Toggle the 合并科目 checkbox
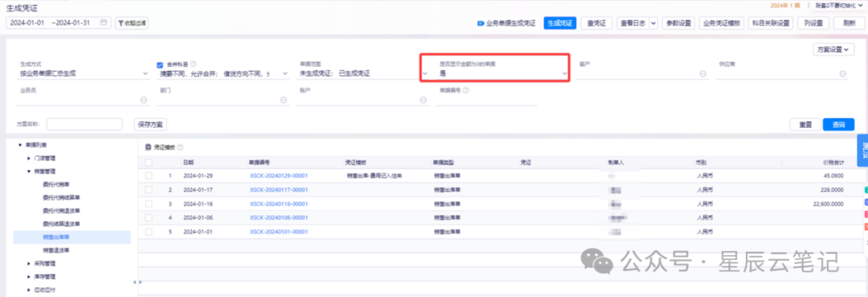The width and height of the screenshot is (868, 297). point(160,65)
